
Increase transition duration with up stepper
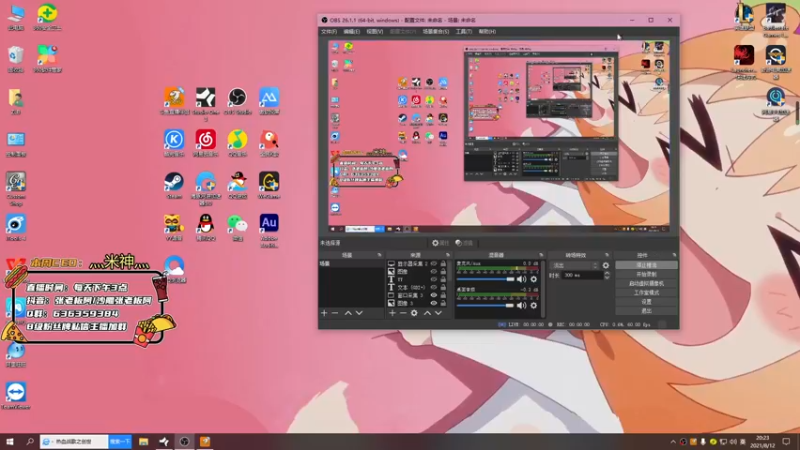pos(607,273)
